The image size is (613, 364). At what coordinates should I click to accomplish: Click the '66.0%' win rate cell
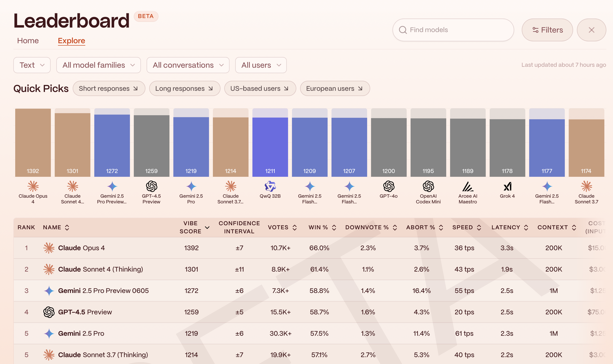(319, 248)
